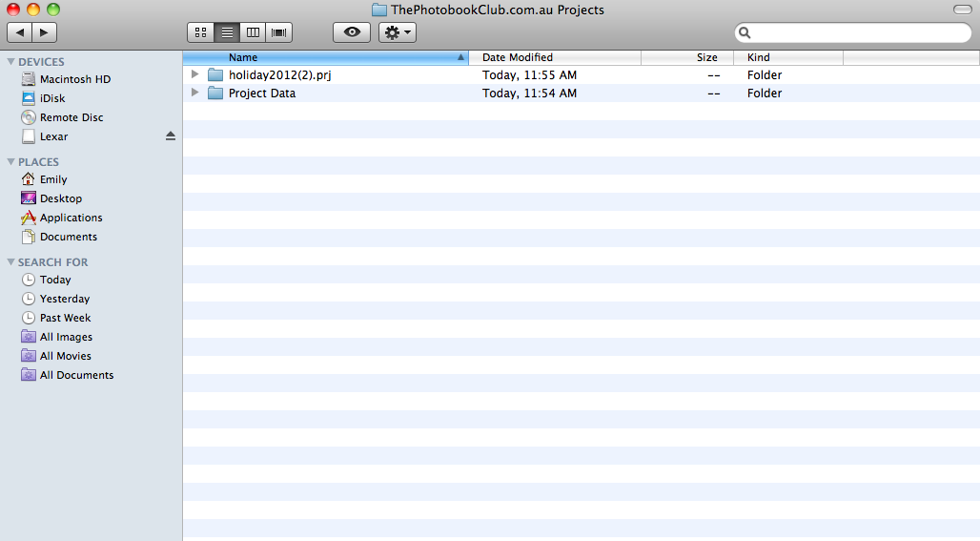Click the window title ThePhotobookClub.com.au Projects
The width and height of the screenshot is (980, 541).
tap(498, 10)
